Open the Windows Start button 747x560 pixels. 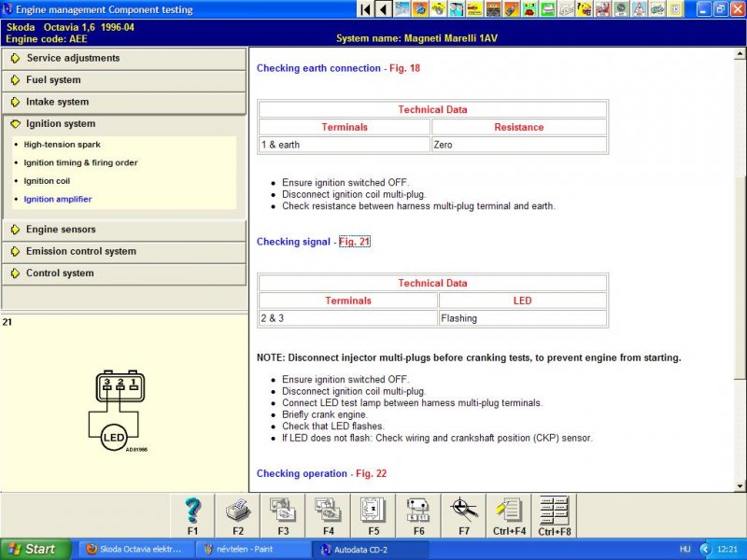[x=35, y=549]
